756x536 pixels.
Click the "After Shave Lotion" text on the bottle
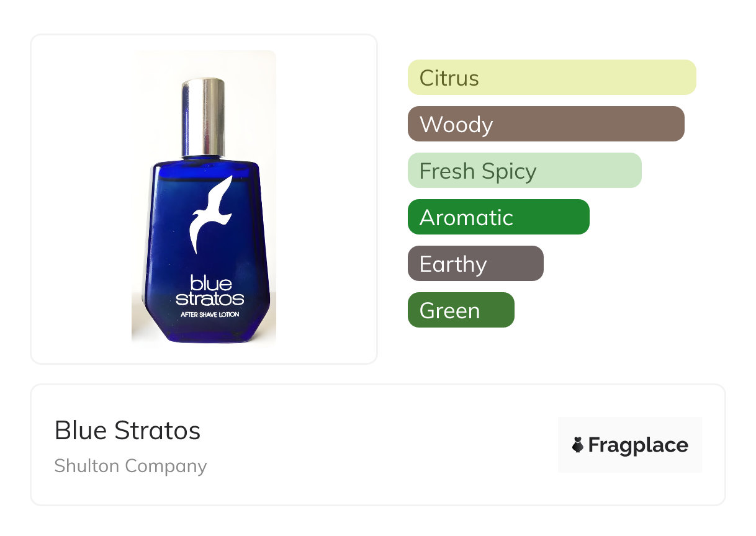[x=210, y=315]
